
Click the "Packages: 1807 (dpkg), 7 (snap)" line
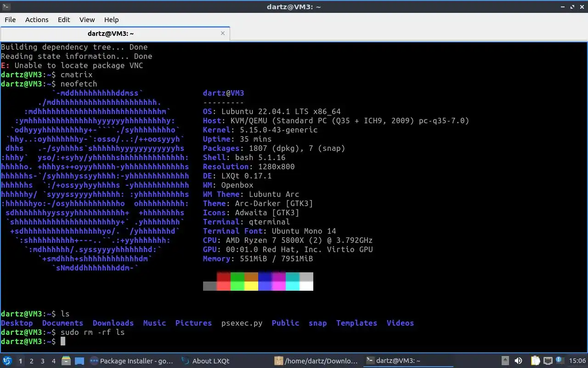pos(274,148)
